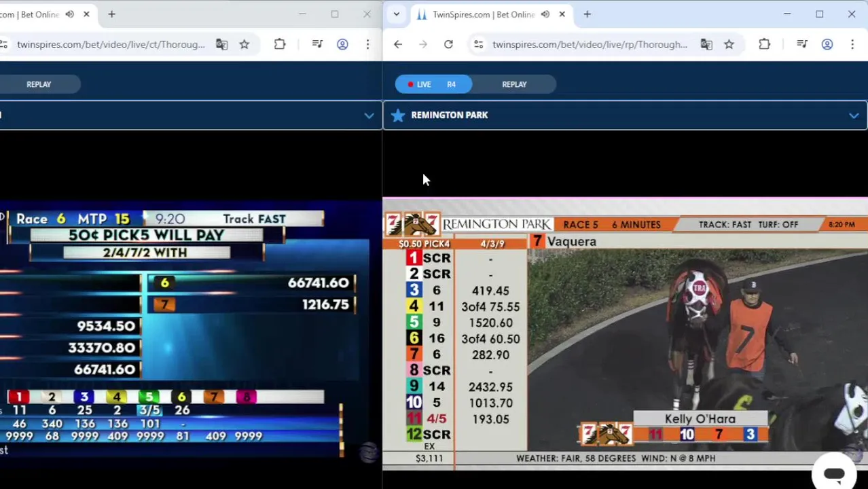
Task: Expand the Remington Park track dropdown chevron
Action: (x=854, y=115)
